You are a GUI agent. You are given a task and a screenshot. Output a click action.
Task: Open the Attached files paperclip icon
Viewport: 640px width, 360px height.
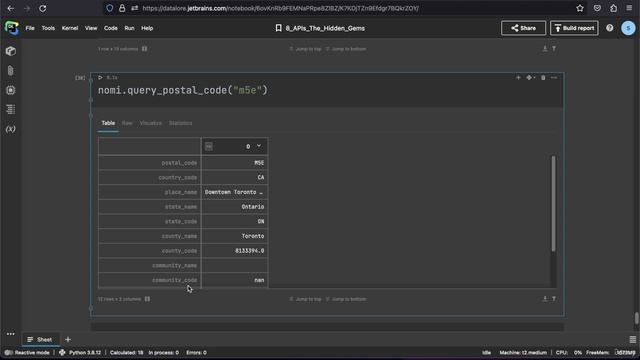11,71
